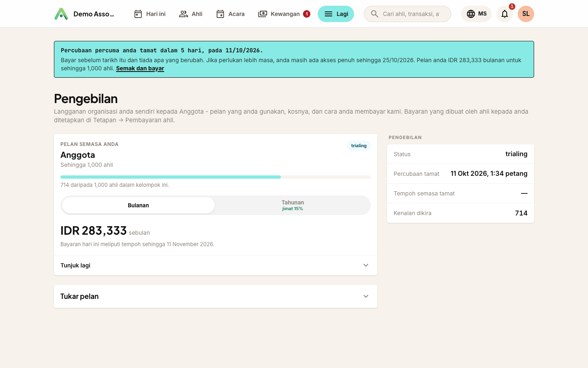This screenshot has height=368, width=588.
Task: Expand the Tukar pelan panel
Action: (x=216, y=296)
